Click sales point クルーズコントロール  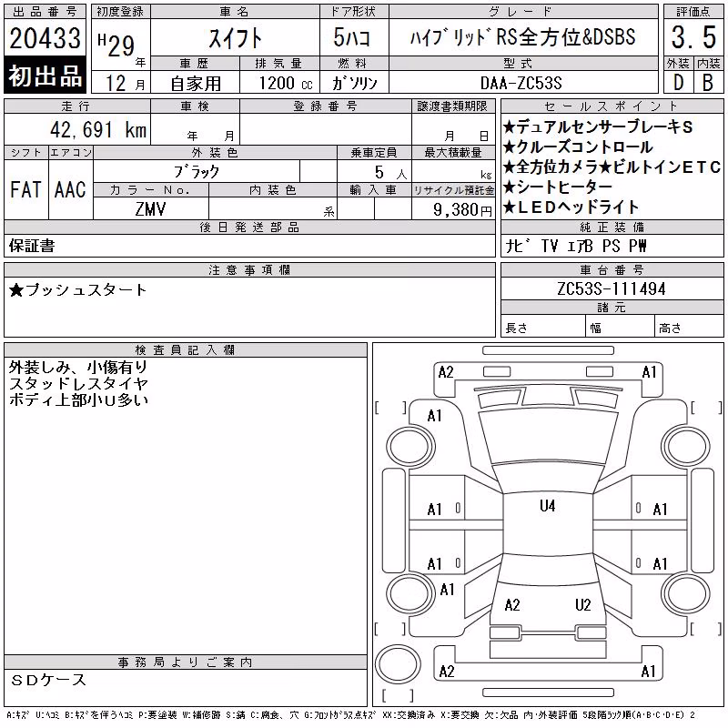coord(578,147)
